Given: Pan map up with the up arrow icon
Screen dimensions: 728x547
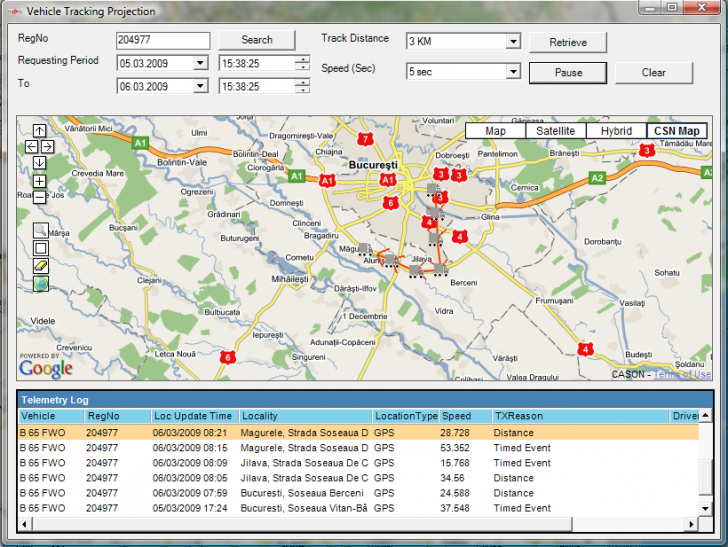Looking at the screenshot, I should click(39, 130).
